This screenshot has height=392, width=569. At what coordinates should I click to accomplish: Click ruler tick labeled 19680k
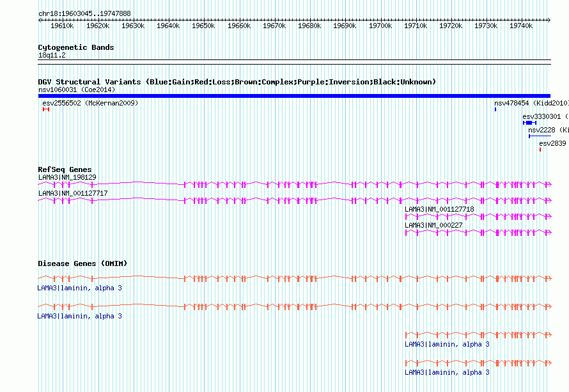pos(309,26)
